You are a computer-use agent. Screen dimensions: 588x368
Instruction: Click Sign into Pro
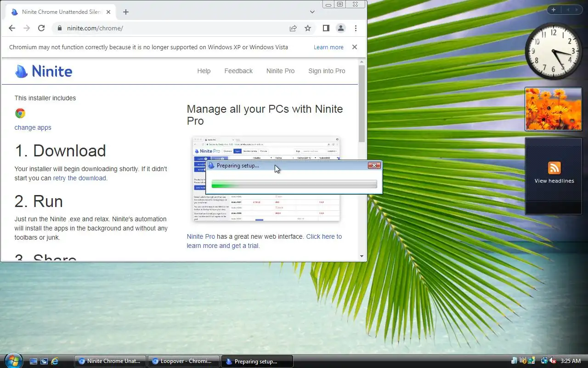point(327,71)
